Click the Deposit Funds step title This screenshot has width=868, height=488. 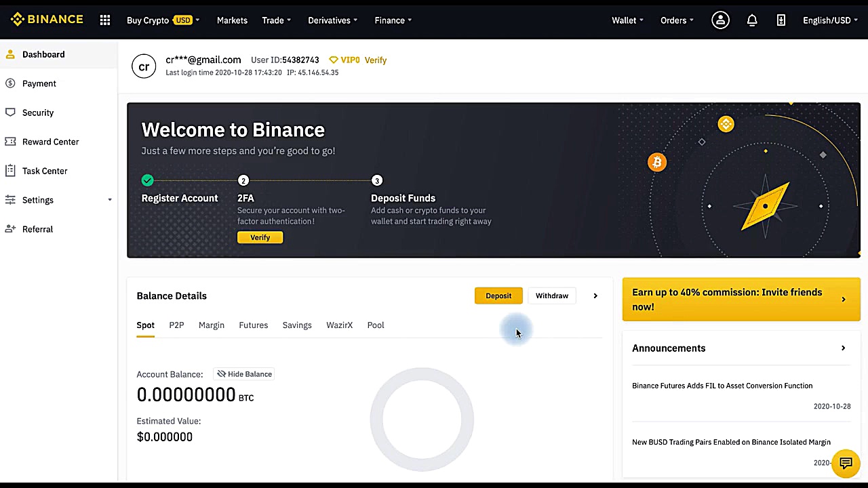click(403, 198)
